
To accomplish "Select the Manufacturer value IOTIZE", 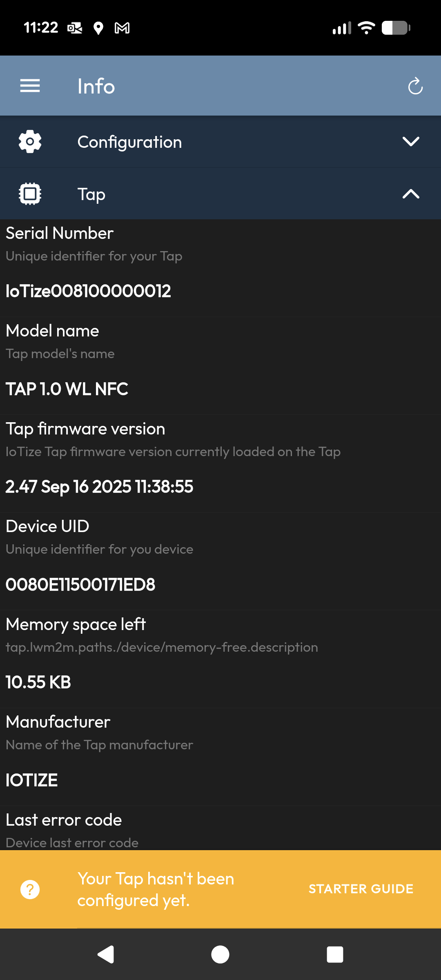I will click(x=32, y=780).
